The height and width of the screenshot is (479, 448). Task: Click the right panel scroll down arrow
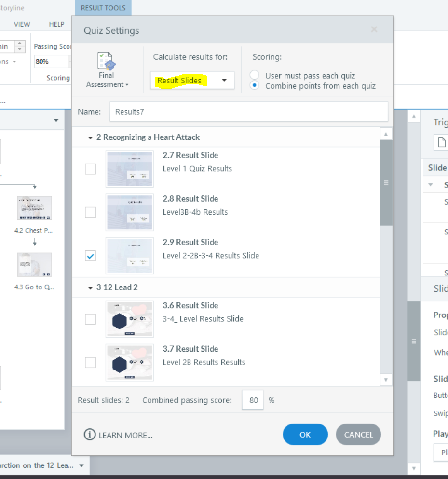(x=414, y=468)
